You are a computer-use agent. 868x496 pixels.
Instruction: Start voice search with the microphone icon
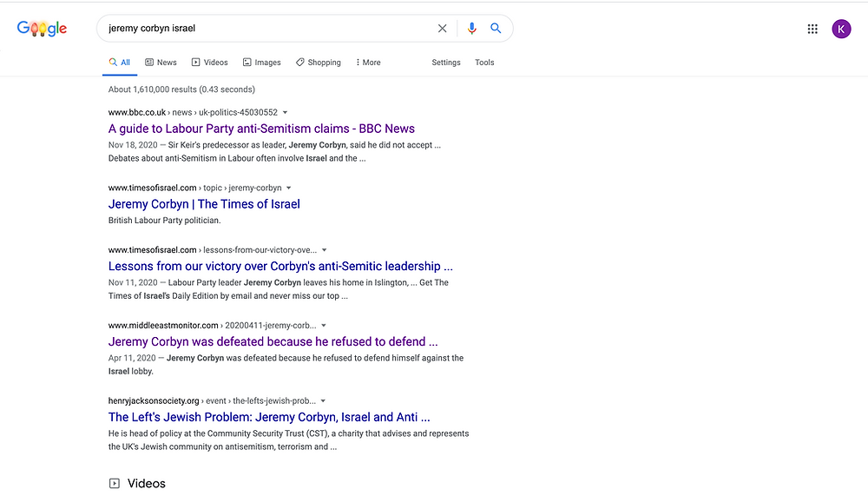coord(471,29)
